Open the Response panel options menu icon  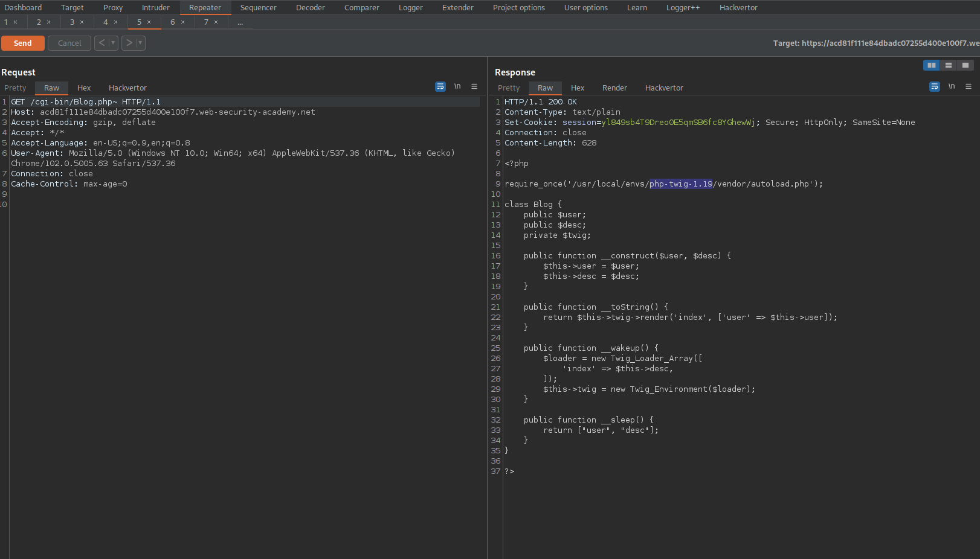[969, 86]
